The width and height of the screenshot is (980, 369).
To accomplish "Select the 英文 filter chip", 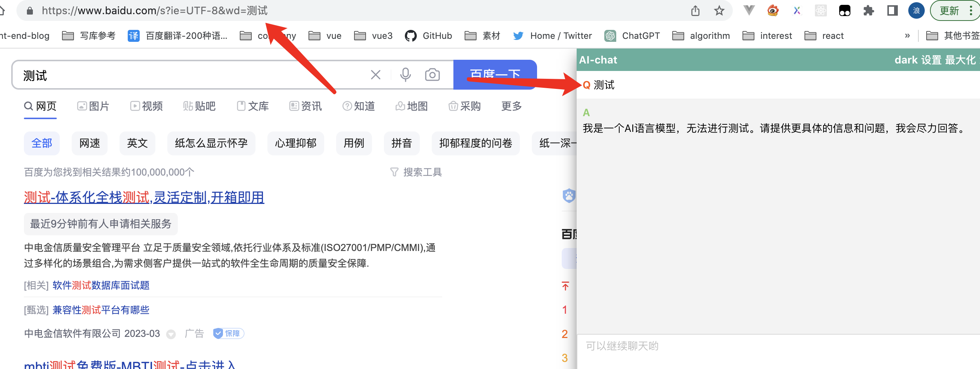I will [x=137, y=143].
